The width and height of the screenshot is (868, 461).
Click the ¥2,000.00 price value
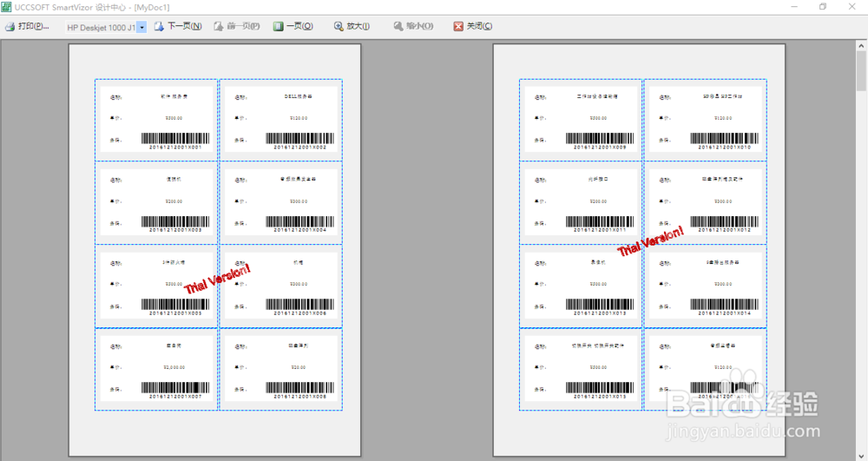pyautogui.click(x=174, y=367)
